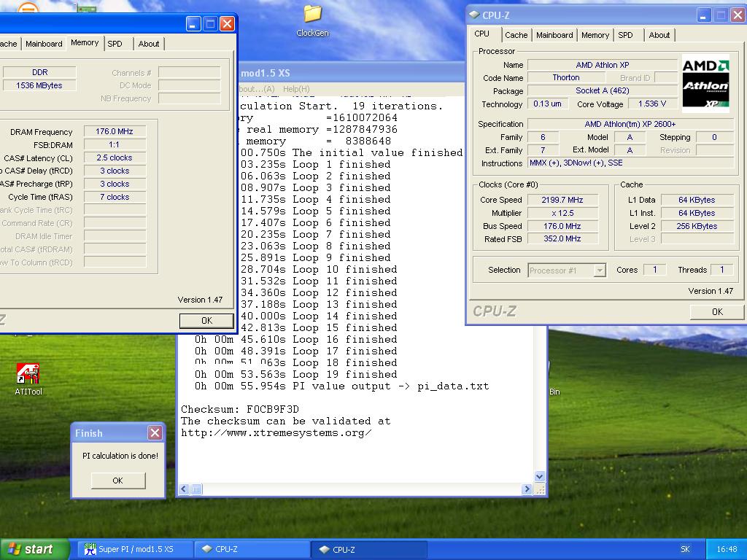Image resolution: width=747 pixels, height=560 pixels.
Task: Click the Super PI vertical scrollbar down arrow
Action: click(539, 476)
